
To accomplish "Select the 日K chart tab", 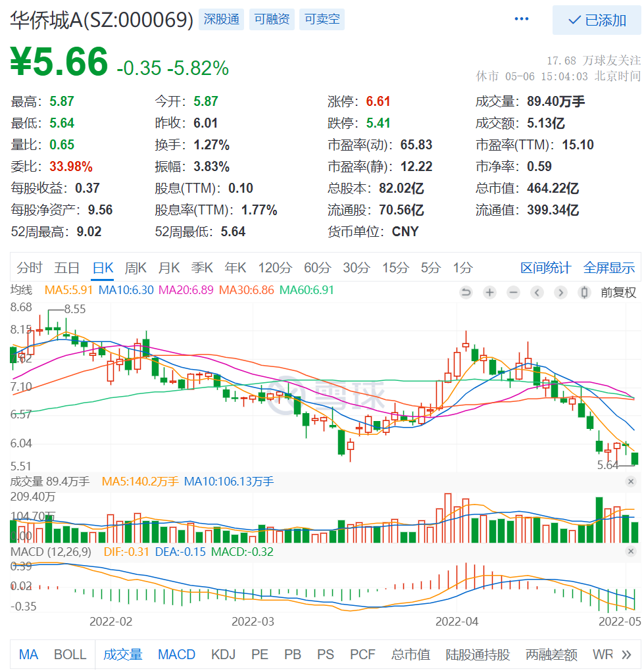I will tap(103, 268).
